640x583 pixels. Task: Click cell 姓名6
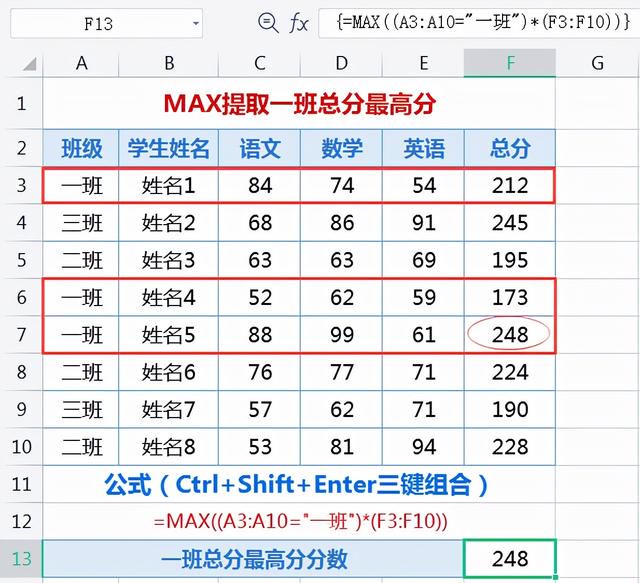169,372
